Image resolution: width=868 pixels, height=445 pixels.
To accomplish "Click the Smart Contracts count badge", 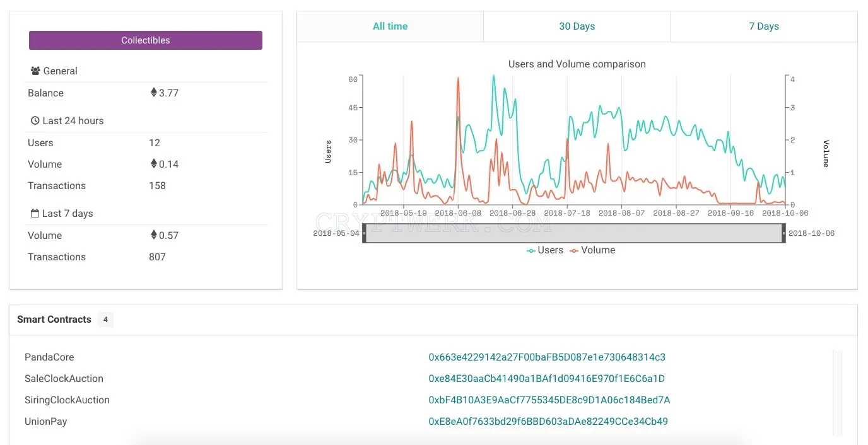I will [105, 320].
